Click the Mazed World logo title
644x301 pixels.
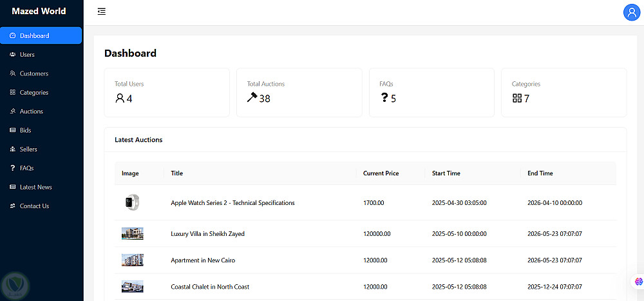(39, 11)
